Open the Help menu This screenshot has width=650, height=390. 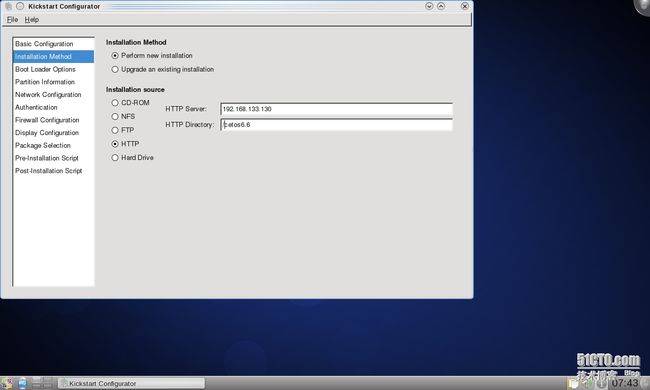32,19
